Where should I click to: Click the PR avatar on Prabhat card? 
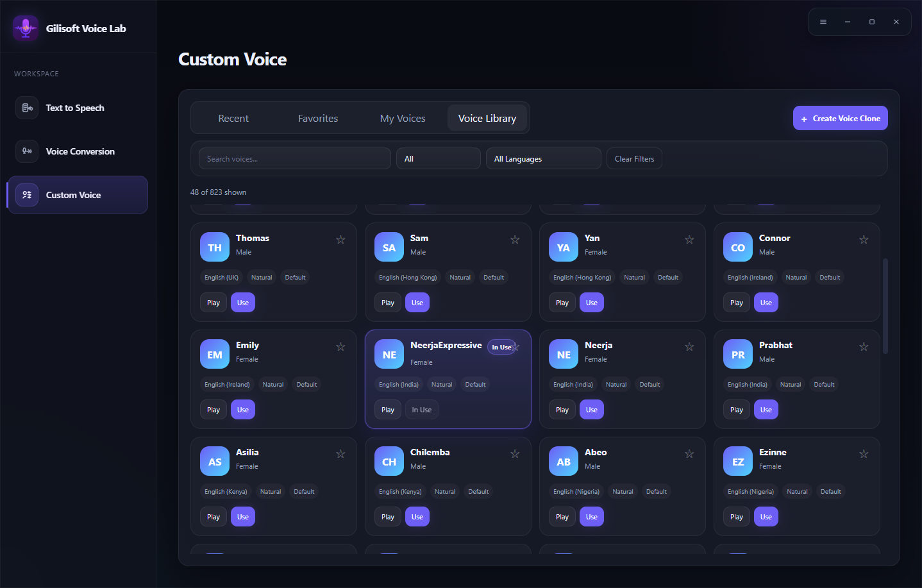pos(738,354)
